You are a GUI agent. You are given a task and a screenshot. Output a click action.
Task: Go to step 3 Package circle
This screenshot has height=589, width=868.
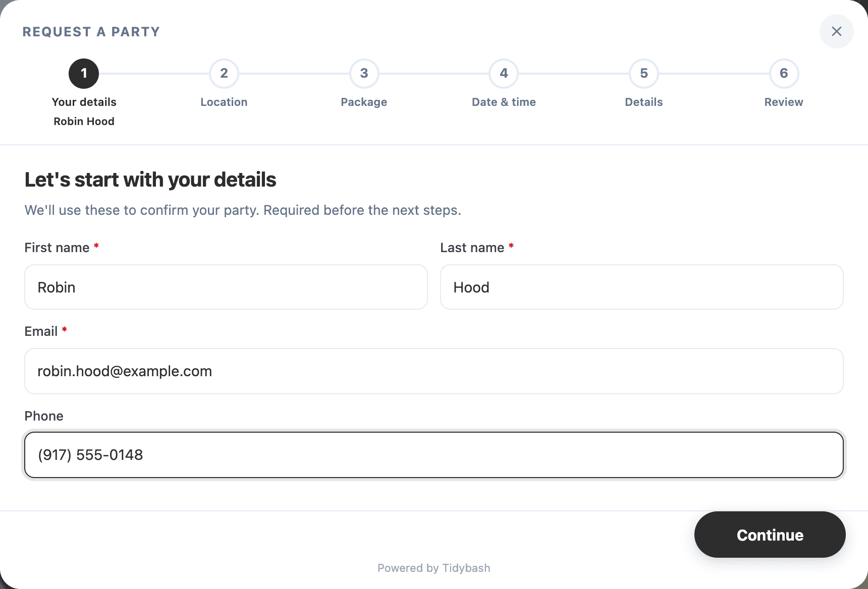(x=364, y=74)
